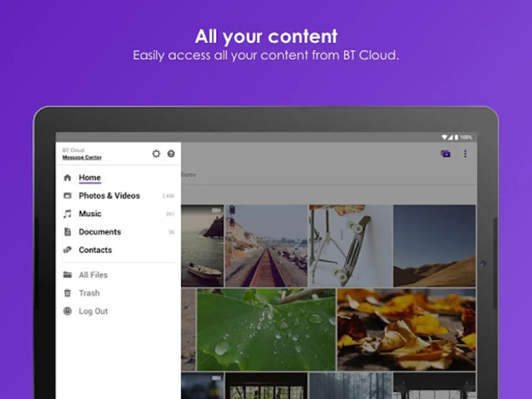This screenshot has width=532, height=399.
Task: Open the green leaf with droplets photo
Action: [x=266, y=329]
